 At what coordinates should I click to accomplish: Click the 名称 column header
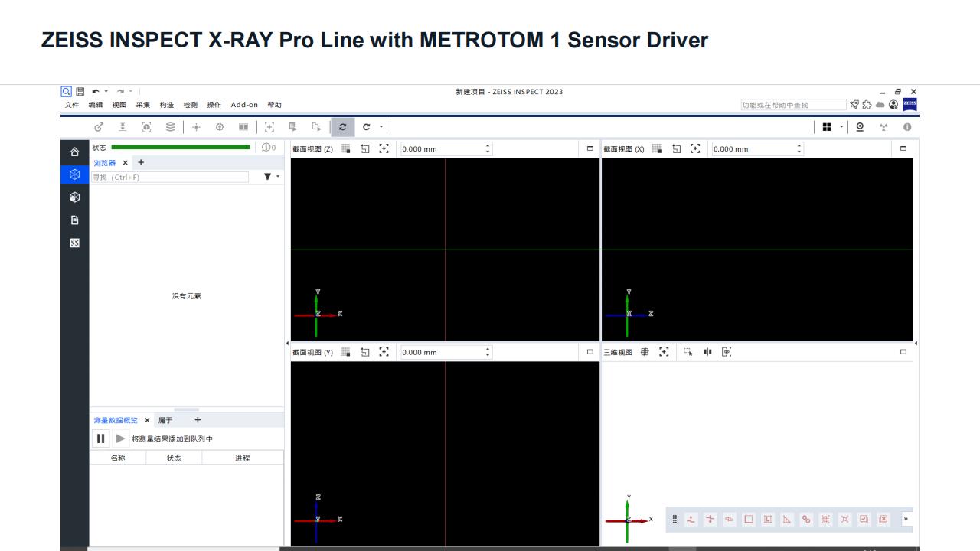pyautogui.click(x=118, y=458)
